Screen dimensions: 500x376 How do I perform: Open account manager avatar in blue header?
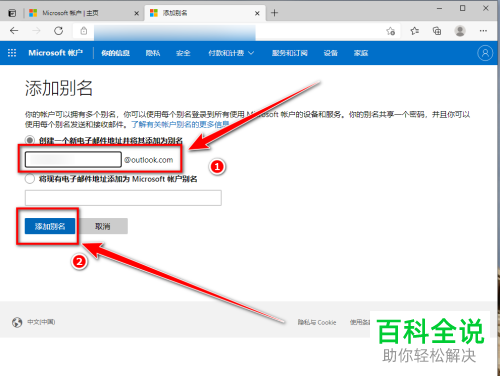[485, 53]
